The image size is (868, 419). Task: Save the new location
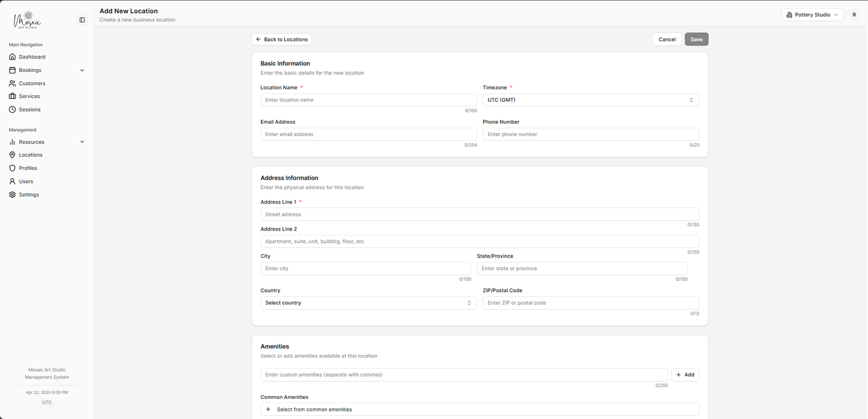coord(696,39)
